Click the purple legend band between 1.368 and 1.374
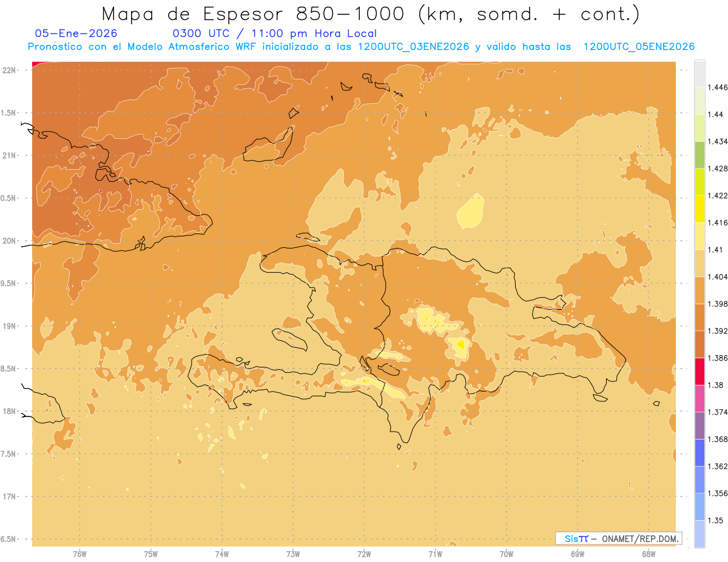The height and width of the screenshot is (562, 728). click(x=699, y=426)
